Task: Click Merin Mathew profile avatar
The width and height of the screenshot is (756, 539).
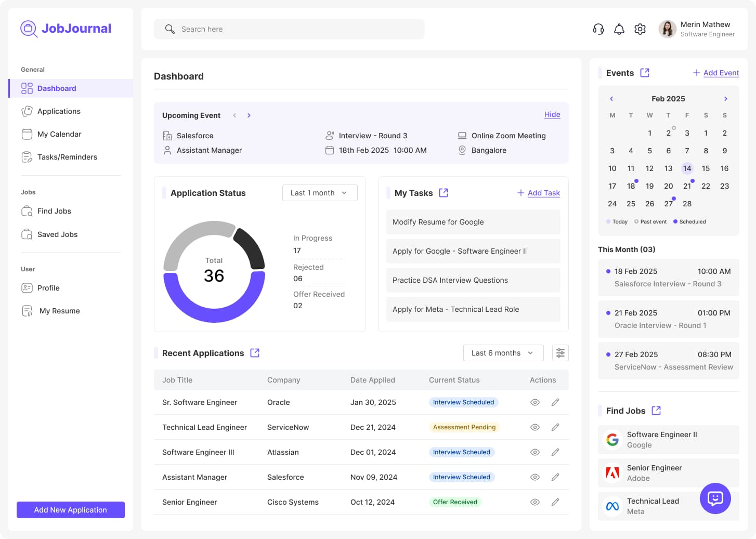Action: point(668,29)
